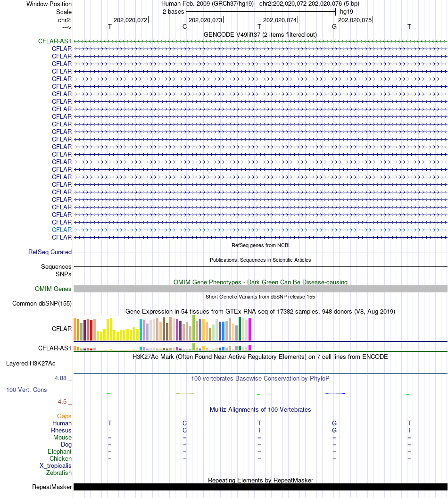Open RefSeq genes from NCBI track title

point(260,245)
